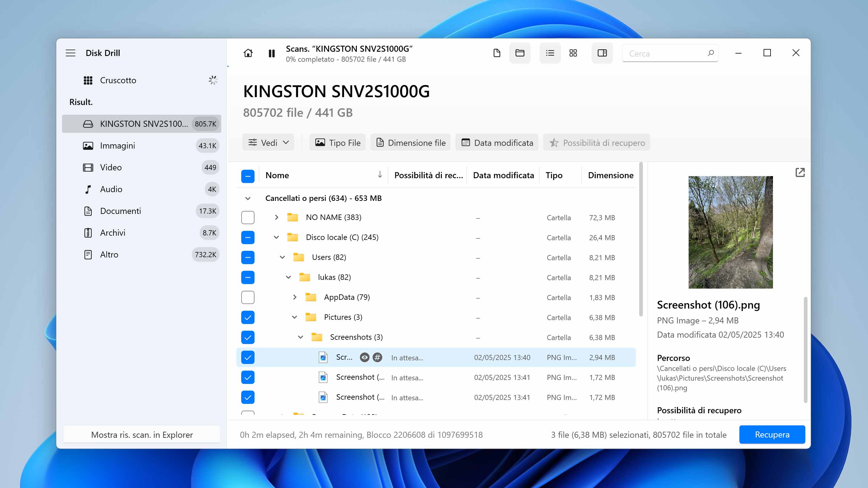868x488 pixels.
Task: Collapse the Pictures (3) folder
Action: tap(294, 317)
